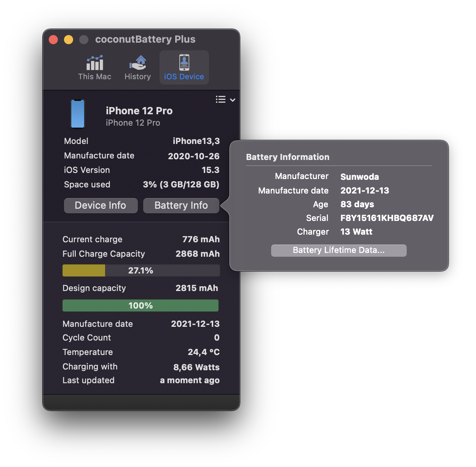Click the battery serial number value

pos(387,218)
